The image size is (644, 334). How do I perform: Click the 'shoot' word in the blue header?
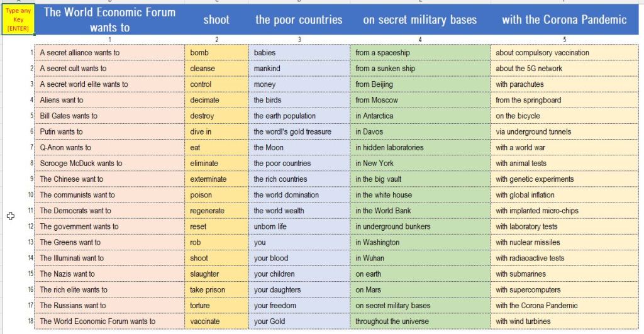tap(216, 19)
